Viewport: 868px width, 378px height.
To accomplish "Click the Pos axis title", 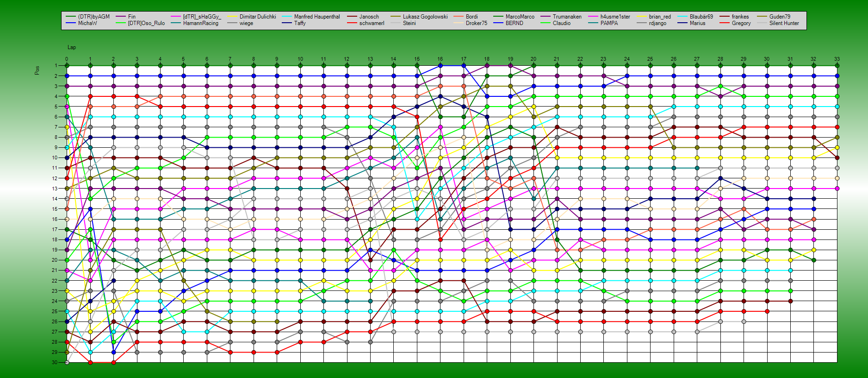I will point(37,70).
